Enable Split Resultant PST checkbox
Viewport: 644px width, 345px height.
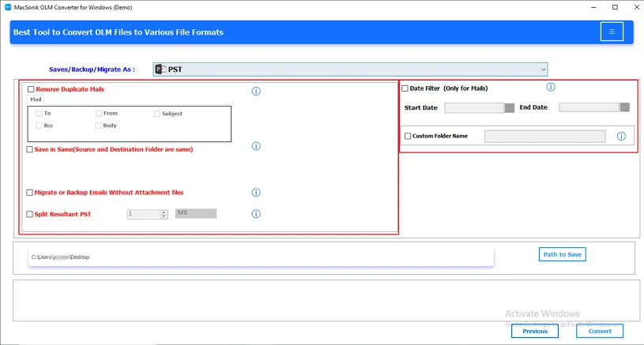coord(29,214)
